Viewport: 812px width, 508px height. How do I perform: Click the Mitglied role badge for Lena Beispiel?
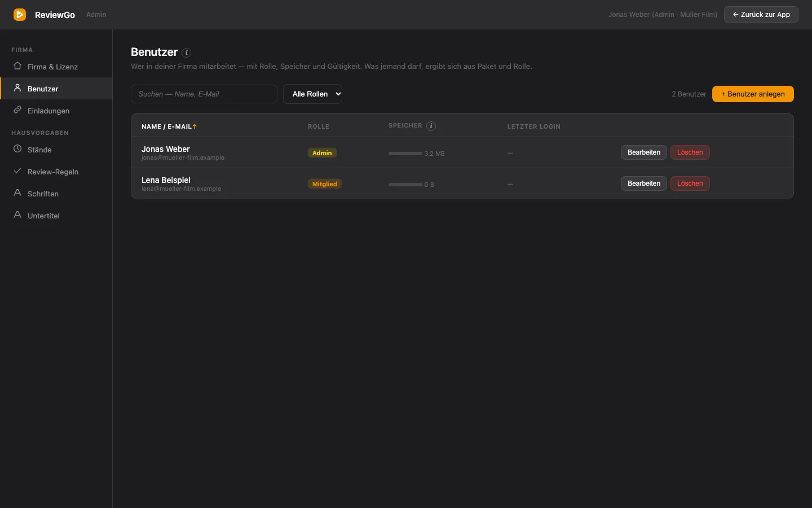(x=325, y=184)
